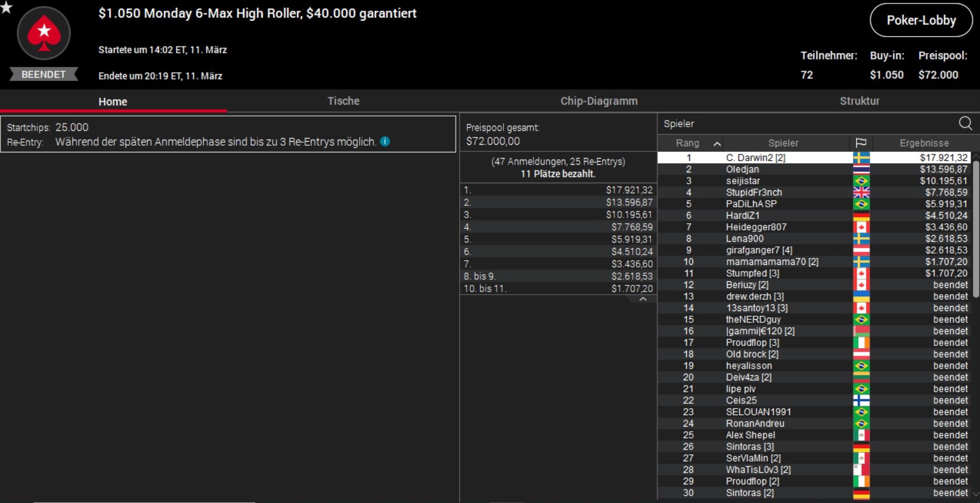Image resolution: width=980 pixels, height=503 pixels.
Task: Open the Chip-Diagramm tab
Action: click(598, 101)
